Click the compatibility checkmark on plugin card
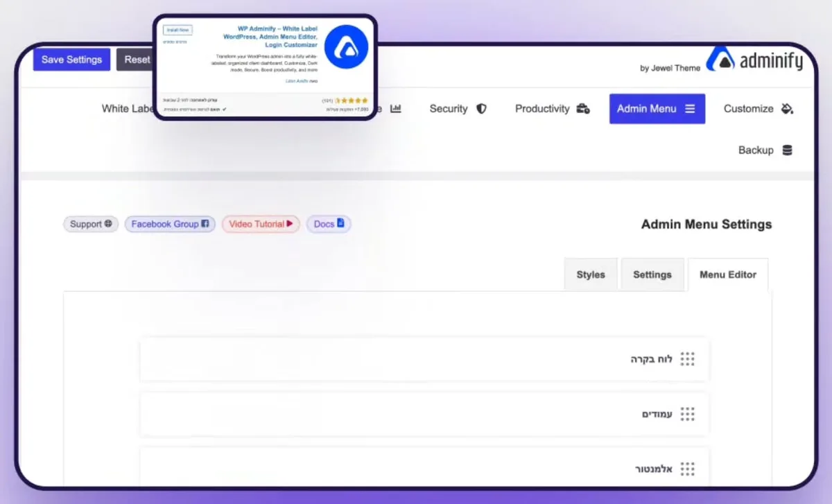The image size is (832, 504). click(225, 109)
